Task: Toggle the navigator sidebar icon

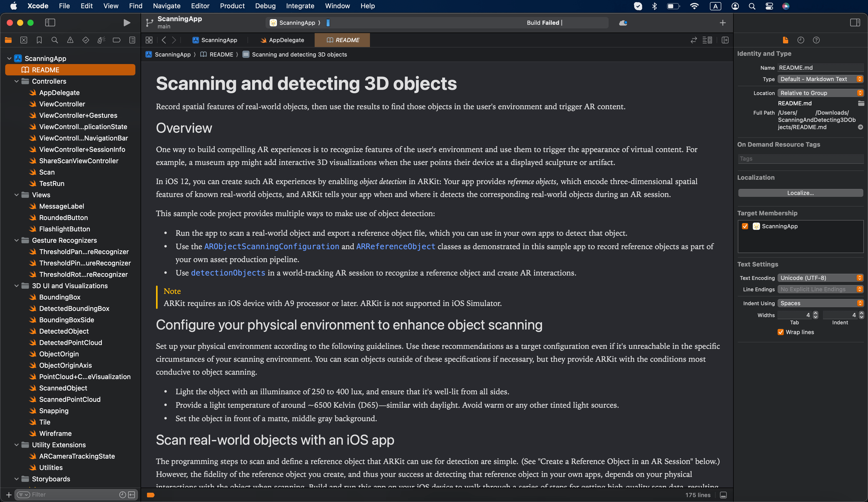Action: coord(50,23)
